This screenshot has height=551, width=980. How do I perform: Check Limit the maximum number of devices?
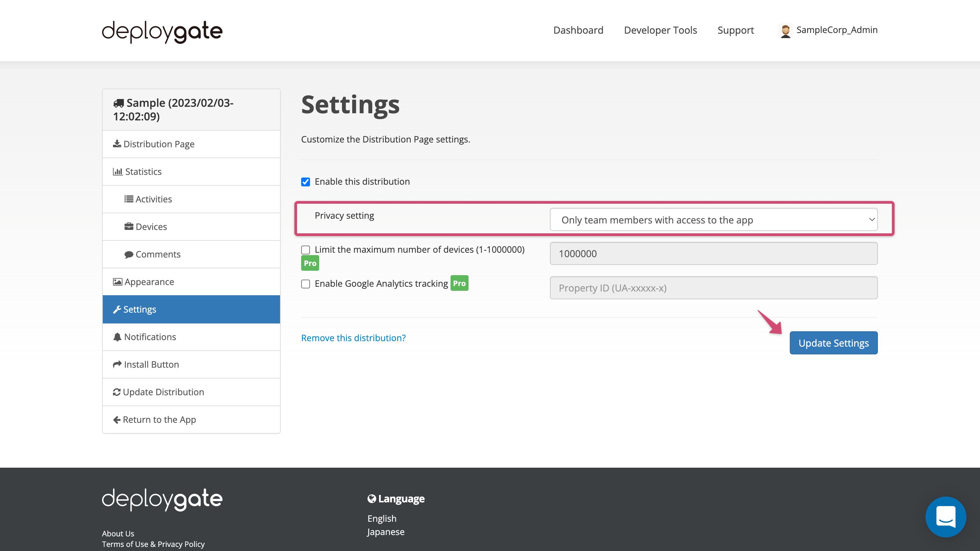(x=306, y=250)
